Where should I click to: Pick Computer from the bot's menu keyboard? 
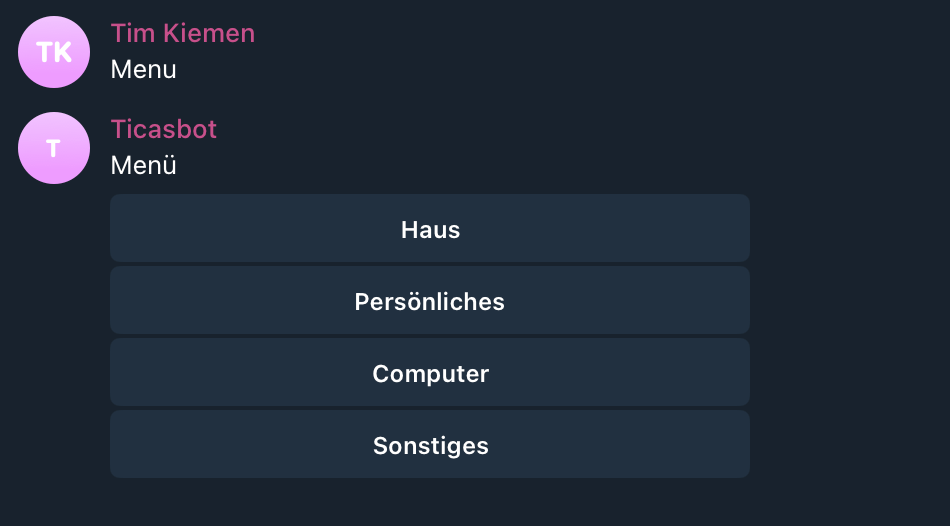click(430, 372)
